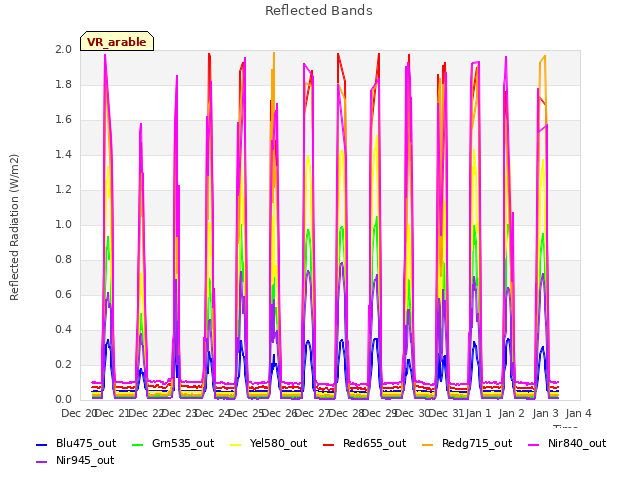640x480 pixels.
Task: Click the Jan 4 x-axis tick label
Action: coord(579,413)
